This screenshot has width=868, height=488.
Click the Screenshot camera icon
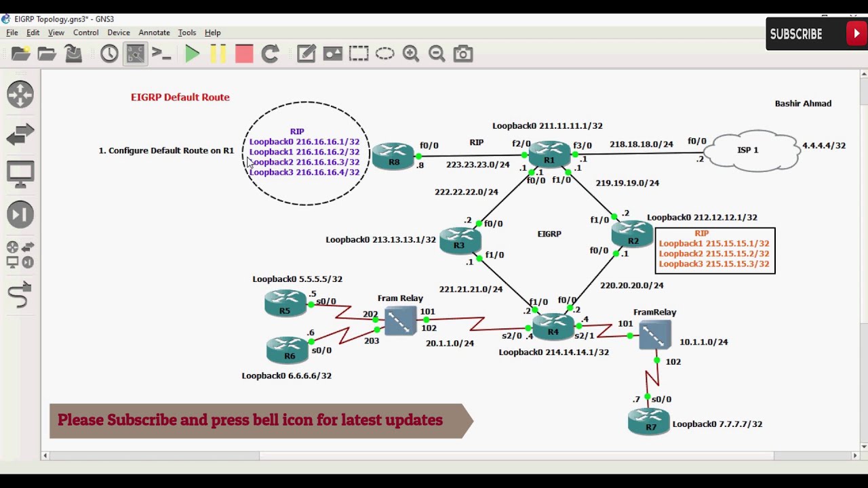463,54
